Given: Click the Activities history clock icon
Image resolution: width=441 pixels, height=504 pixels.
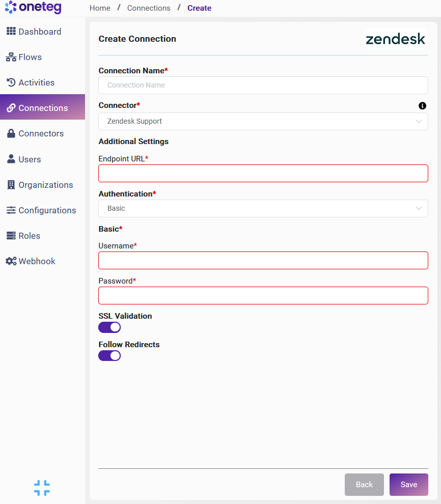Looking at the screenshot, I should point(11,82).
